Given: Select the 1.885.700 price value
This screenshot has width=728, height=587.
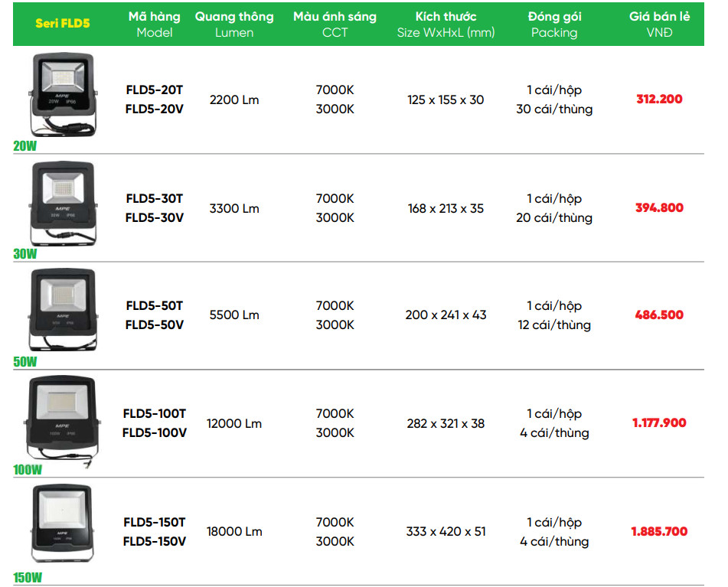Looking at the screenshot, I should tap(659, 531).
